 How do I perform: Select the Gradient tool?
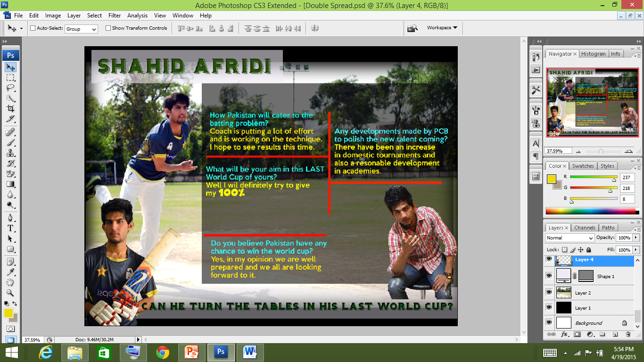pyautogui.click(x=10, y=184)
